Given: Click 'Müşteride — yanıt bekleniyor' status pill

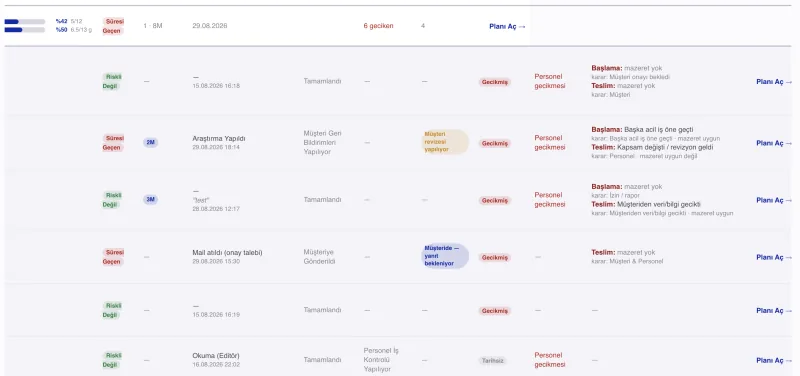Looking at the screenshot, I should click(444, 256).
